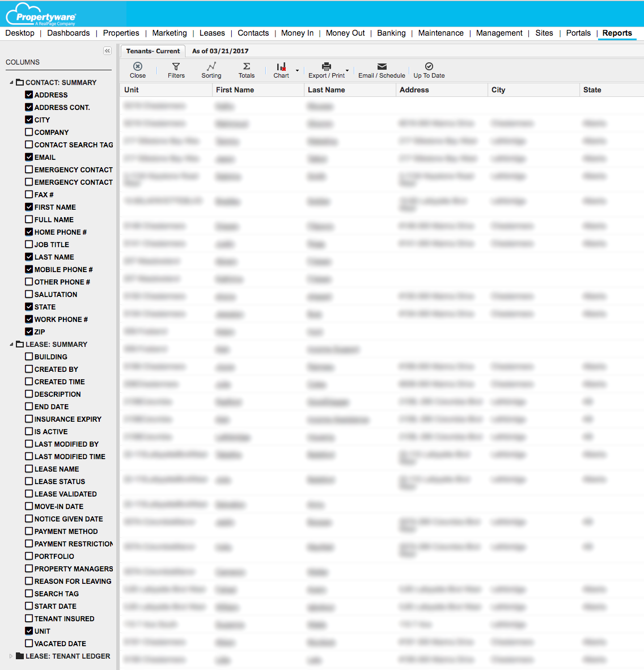Image resolution: width=644 pixels, height=670 pixels.
Task: Open the Sorting tool
Action: pos(211,67)
